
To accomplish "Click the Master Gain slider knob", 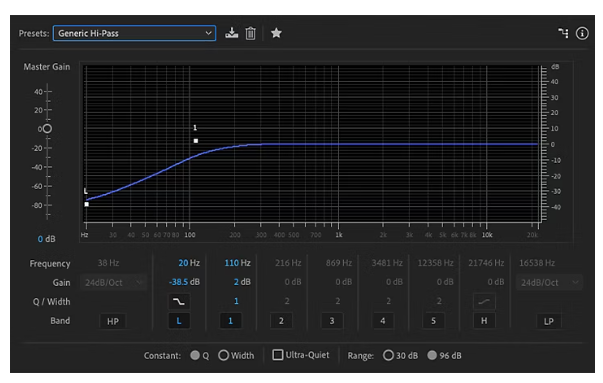I will pos(47,129).
